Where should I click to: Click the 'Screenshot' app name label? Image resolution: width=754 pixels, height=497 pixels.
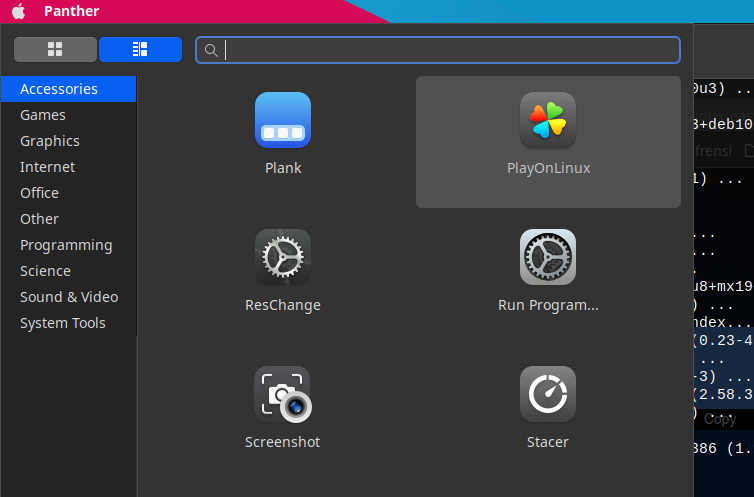coord(283,442)
